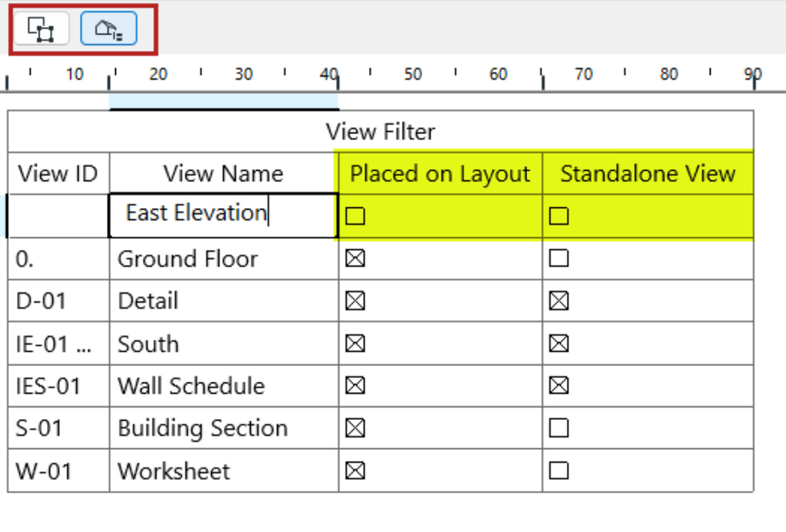
Task: Toggle Placed on Layout for Worksheet row
Action: [x=355, y=471]
